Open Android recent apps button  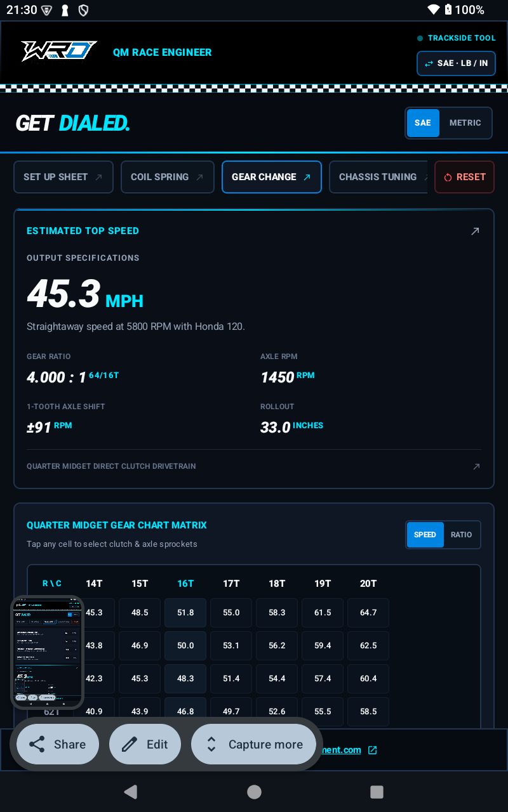377,792
